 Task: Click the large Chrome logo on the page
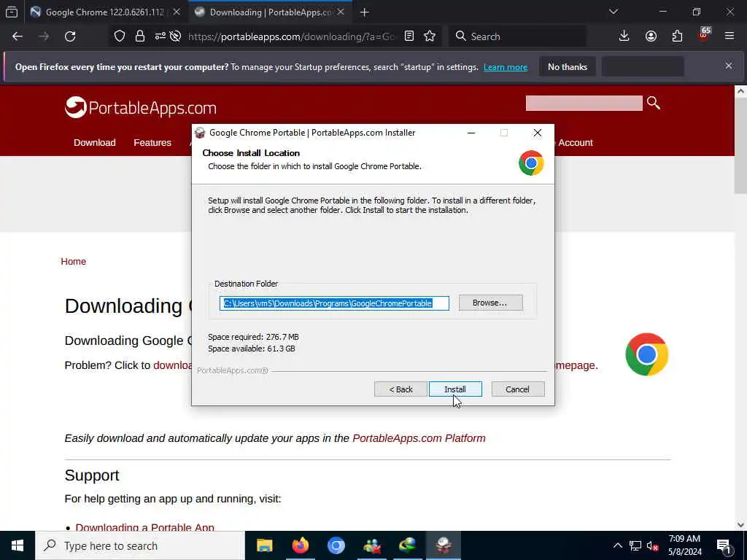coord(646,354)
